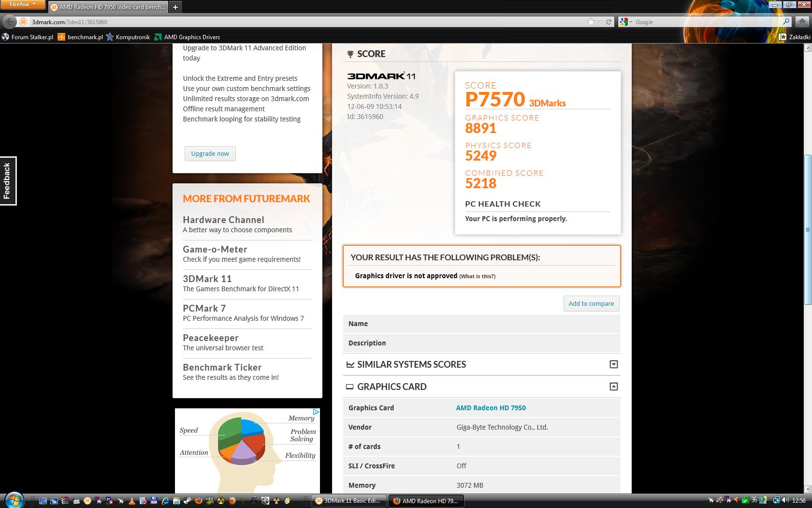Click the Add to compare button

591,303
